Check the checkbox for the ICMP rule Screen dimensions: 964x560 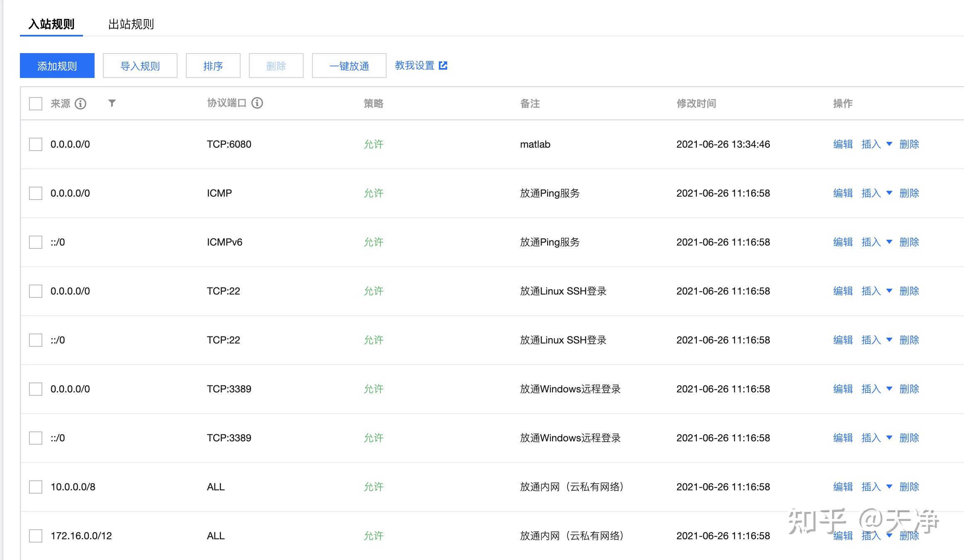click(x=35, y=193)
